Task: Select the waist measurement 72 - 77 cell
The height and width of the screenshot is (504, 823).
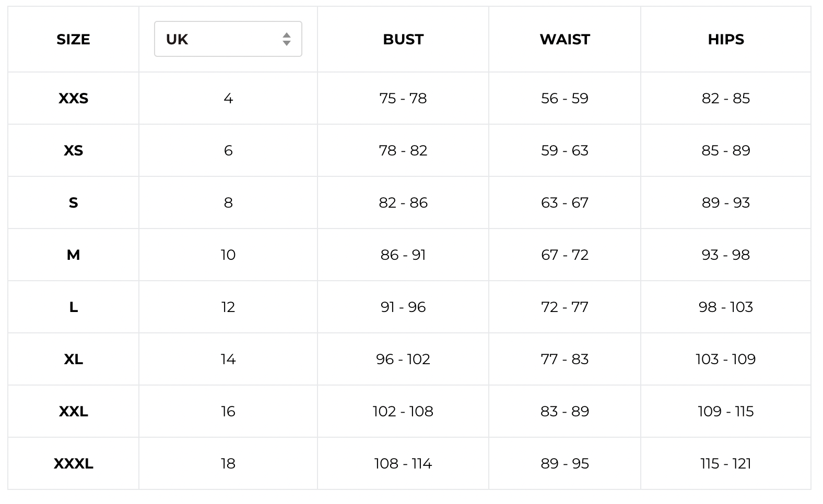Action: click(565, 307)
